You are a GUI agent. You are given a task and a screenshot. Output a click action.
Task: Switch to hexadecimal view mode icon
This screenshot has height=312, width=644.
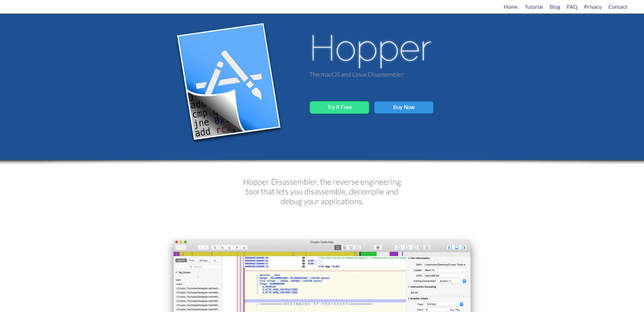358,248
